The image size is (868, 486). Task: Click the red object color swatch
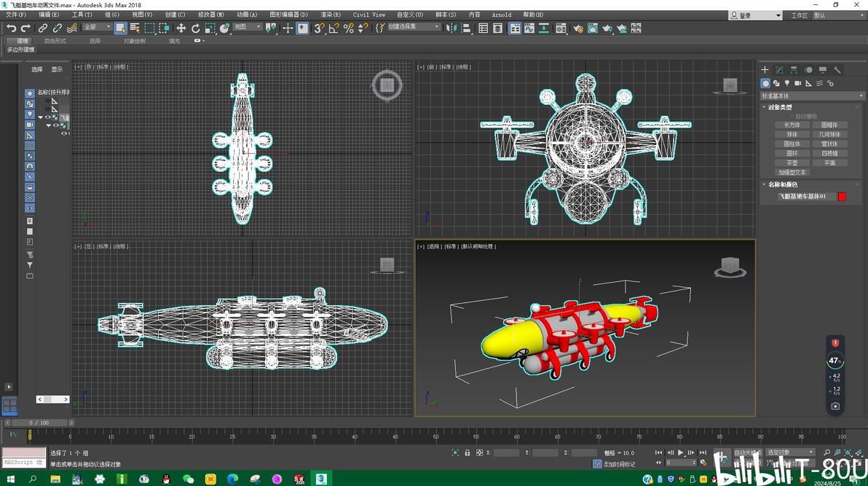pos(842,196)
